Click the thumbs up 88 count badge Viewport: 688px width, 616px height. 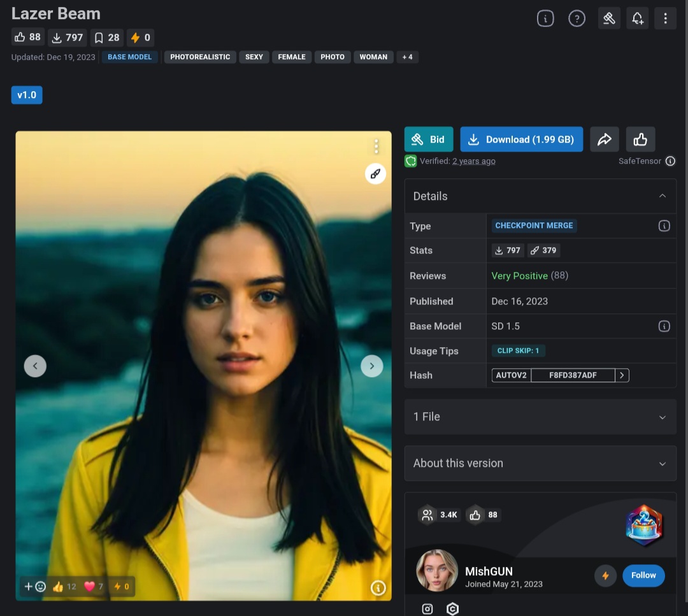pos(27,38)
